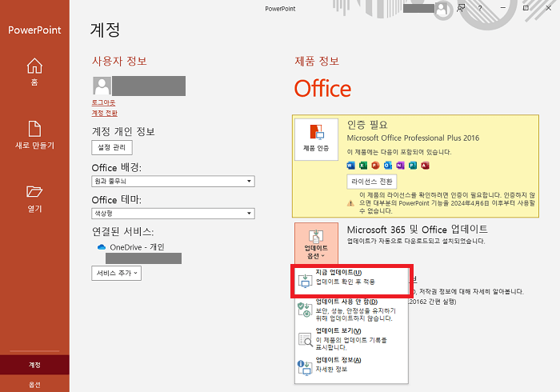The width and height of the screenshot is (560, 392).
Task: Click the '인증 필요' heading
Action: 367,125
